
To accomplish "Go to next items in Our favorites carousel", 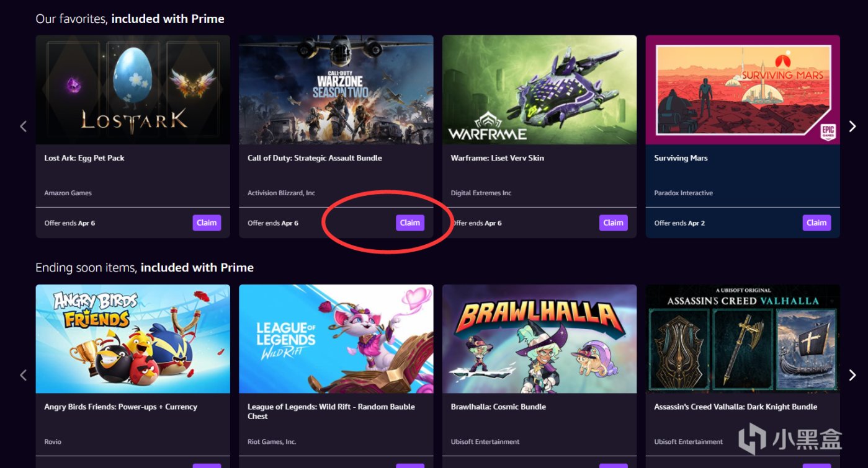I will (x=852, y=126).
